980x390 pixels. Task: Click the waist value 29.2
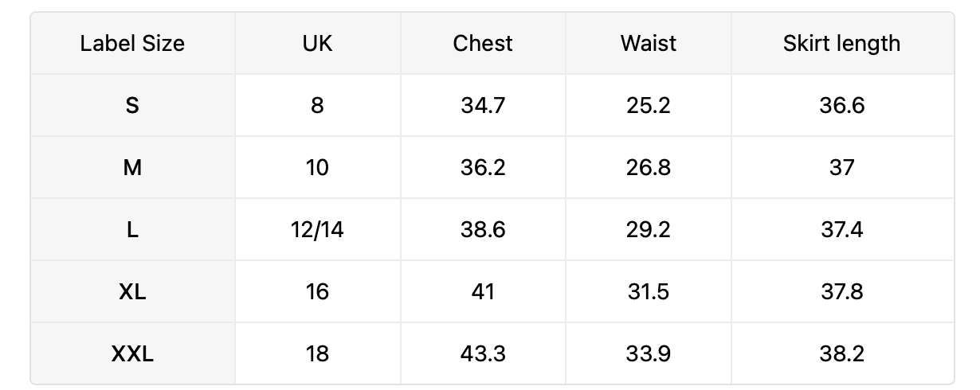pos(649,229)
